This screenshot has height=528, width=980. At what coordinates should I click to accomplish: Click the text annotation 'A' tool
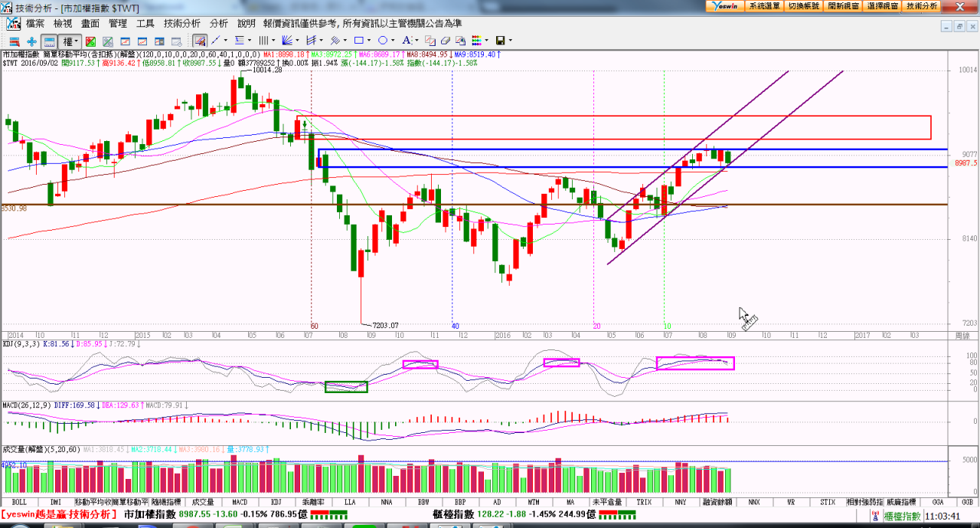[x=407, y=41]
